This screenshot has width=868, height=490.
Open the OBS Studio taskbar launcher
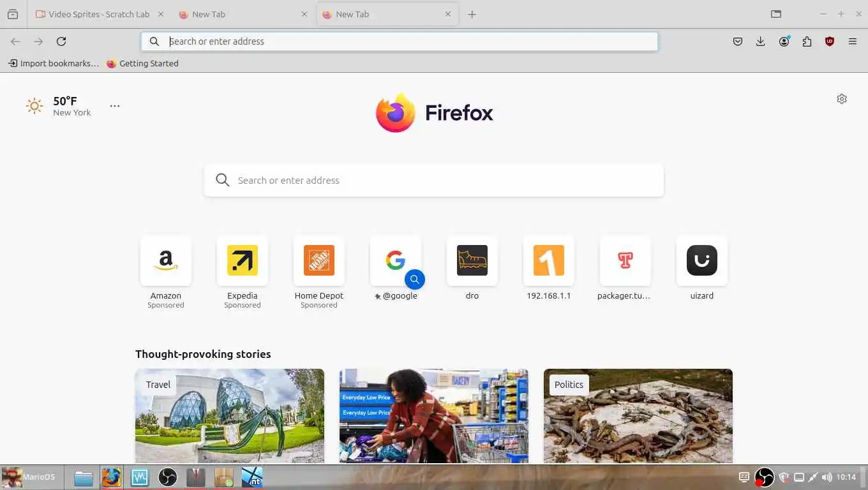pyautogui.click(x=168, y=478)
